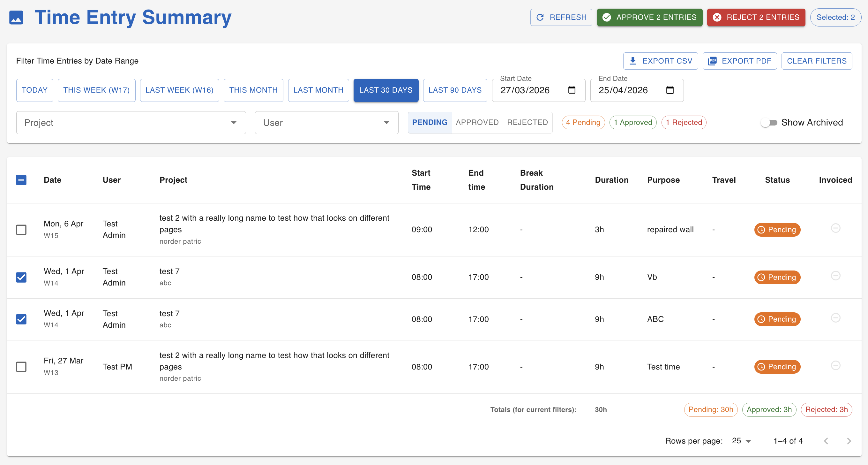Click CLEAR FILTERS
The width and height of the screenshot is (868, 465).
click(816, 61)
